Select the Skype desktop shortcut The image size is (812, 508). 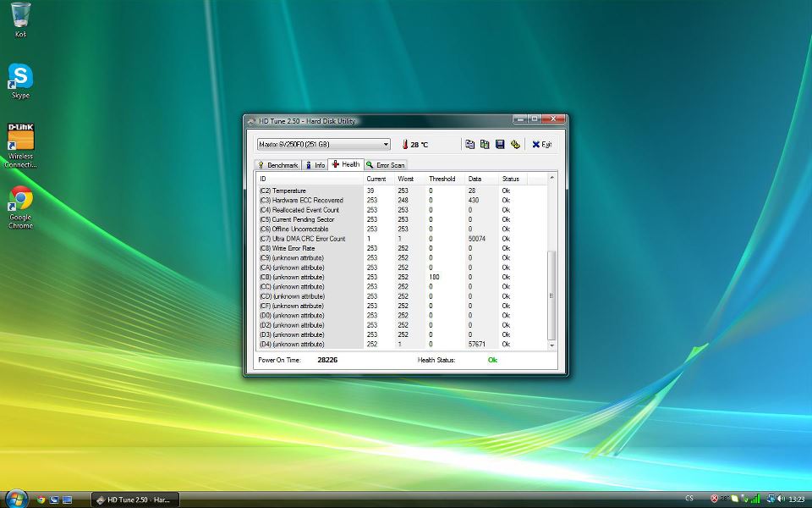(20, 81)
